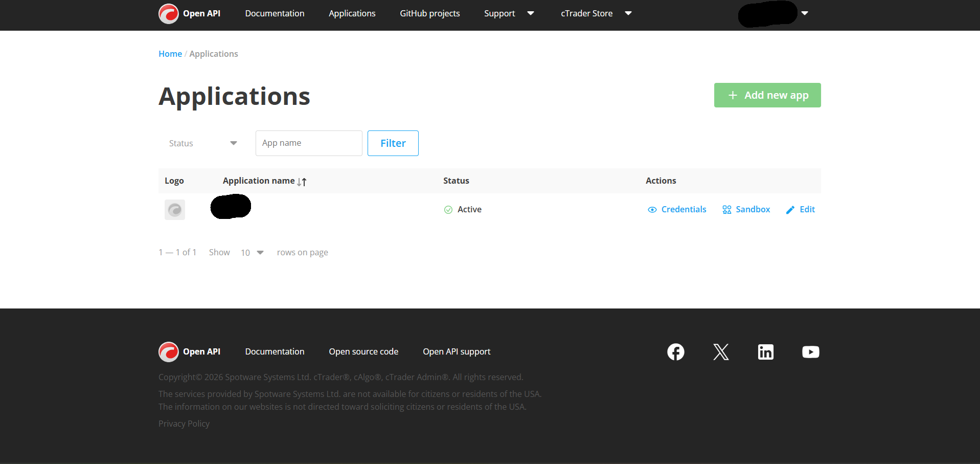Expand the Support menu

coord(509,13)
